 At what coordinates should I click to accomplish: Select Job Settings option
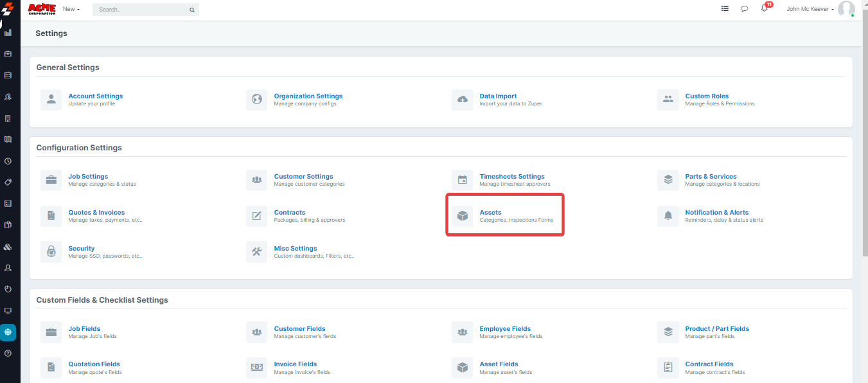pyautogui.click(x=88, y=177)
